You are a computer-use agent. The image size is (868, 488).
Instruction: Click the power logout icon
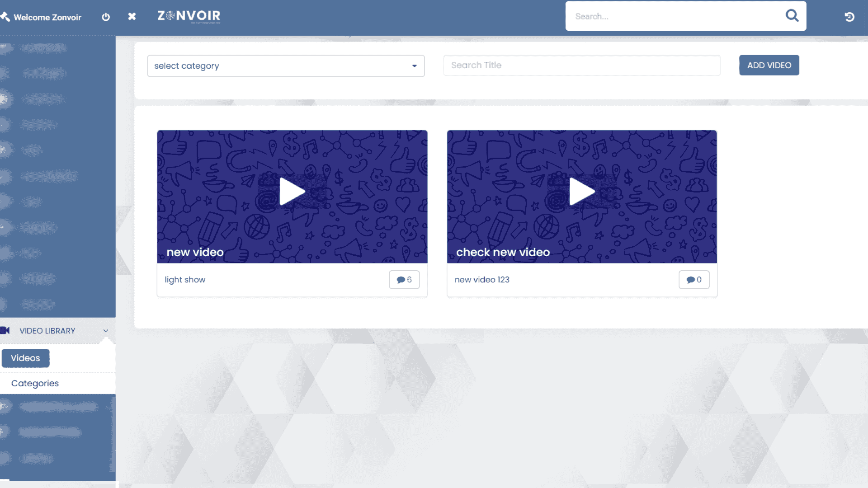(x=106, y=17)
